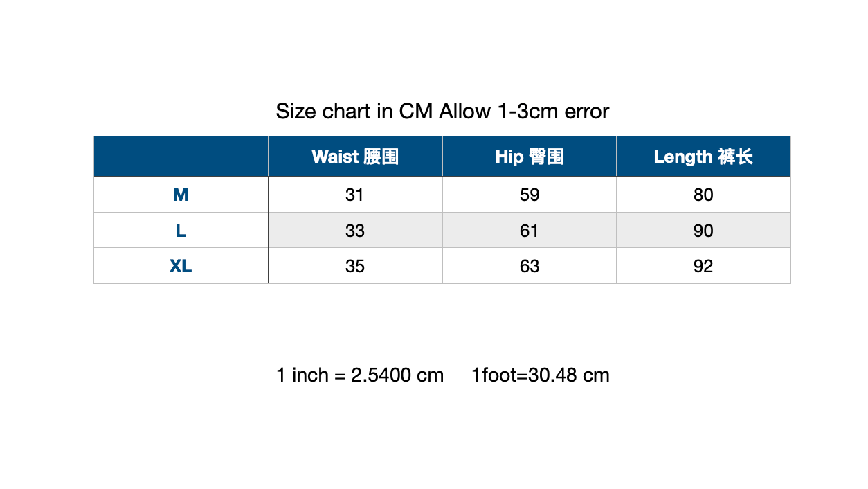868x489 pixels.
Task: Click the length value 80 cell
Action: click(x=703, y=195)
